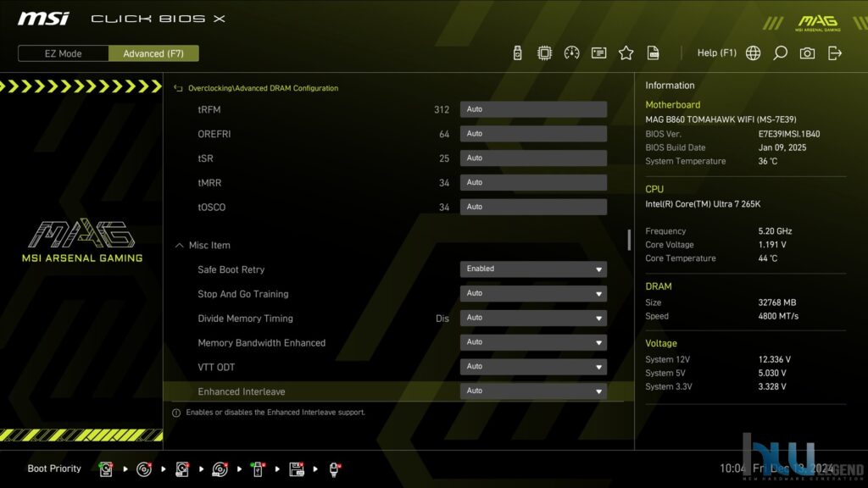868x488 pixels.
Task: Click the Overclocking\Advanced DRAM Configuration breadcrumb
Action: tap(263, 88)
